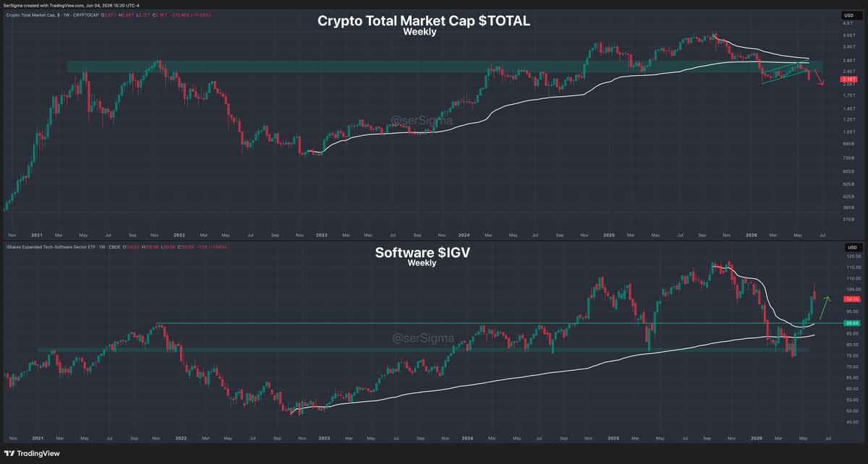Click the 2025 label on the crypto time axis
Image resolution: width=868 pixels, height=464 pixels.
point(608,235)
